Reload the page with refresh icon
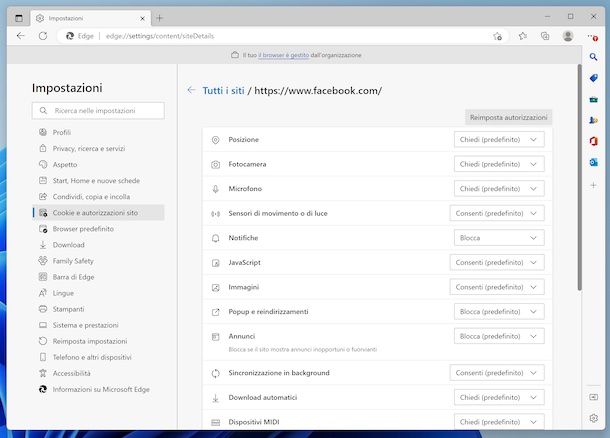This screenshot has height=438, width=610. (x=43, y=36)
